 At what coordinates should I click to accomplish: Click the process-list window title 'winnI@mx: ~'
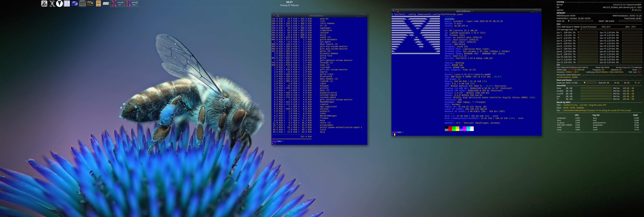(x=317, y=15)
